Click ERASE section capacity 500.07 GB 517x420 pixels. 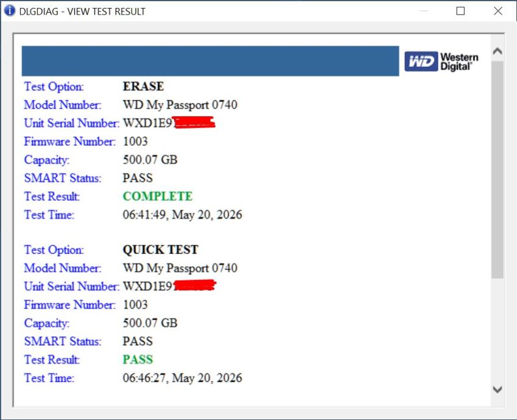tap(150, 159)
